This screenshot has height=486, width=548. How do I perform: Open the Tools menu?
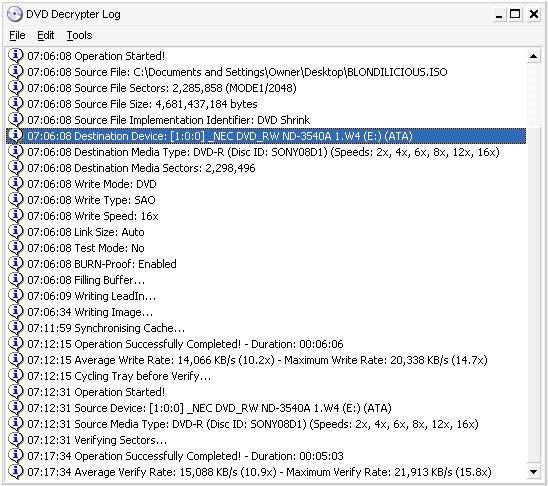79,35
